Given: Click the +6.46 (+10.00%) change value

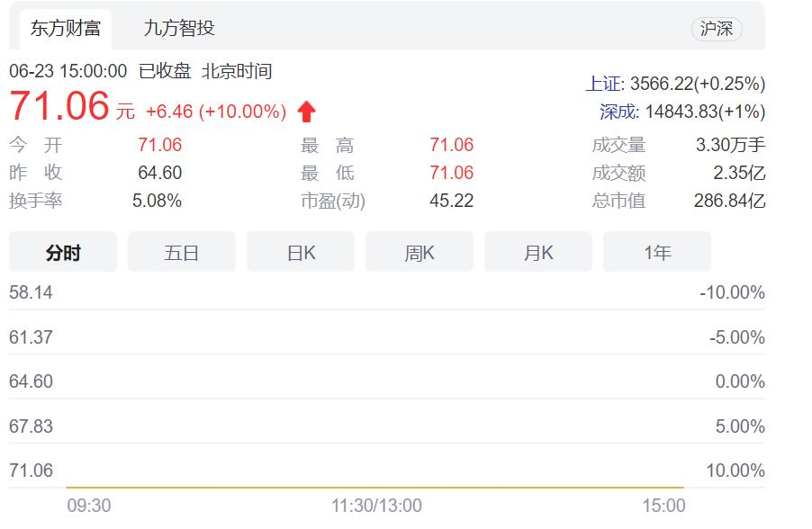Looking at the screenshot, I should tap(216, 112).
